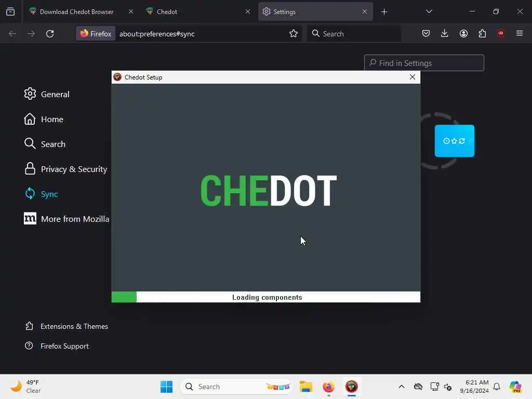Click the Chedot Setup title bar icon
The image size is (532, 399).
[x=117, y=77]
